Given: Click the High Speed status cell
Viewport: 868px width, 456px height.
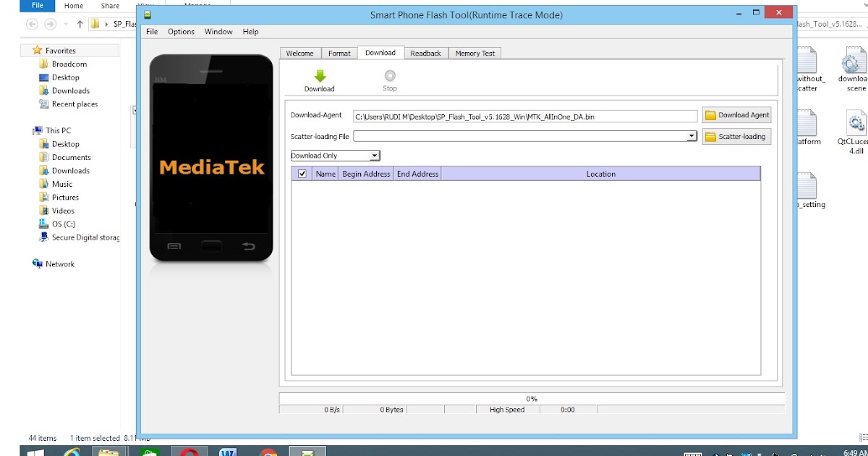Looking at the screenshot, I should [507, 410].
